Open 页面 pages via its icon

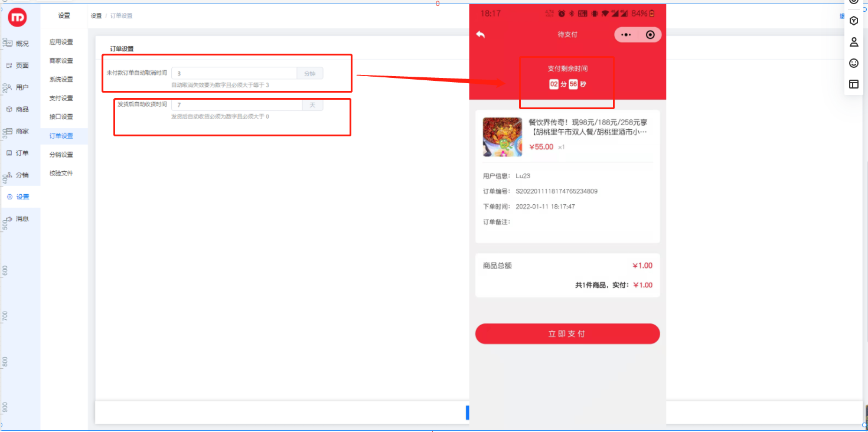click(x=9, y=66)
